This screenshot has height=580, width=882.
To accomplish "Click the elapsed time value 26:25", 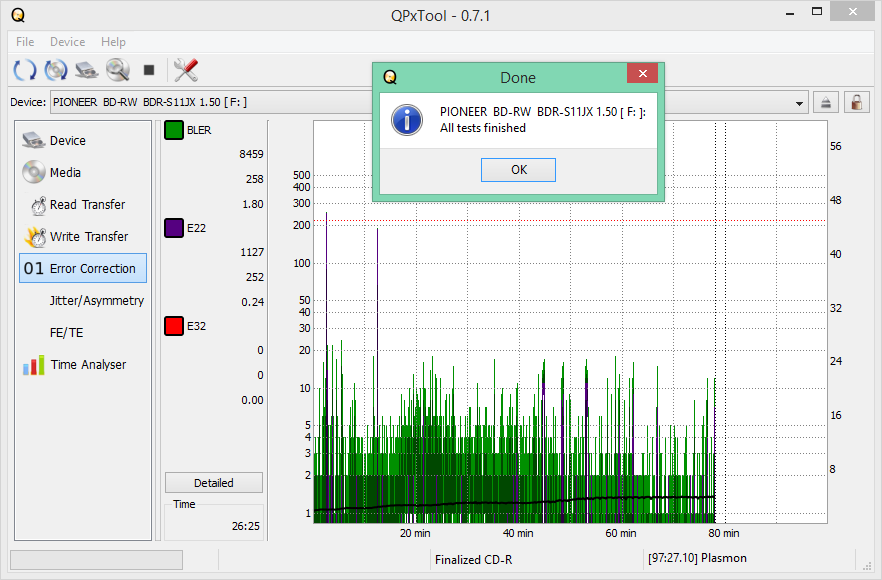I will pos(246,526).
